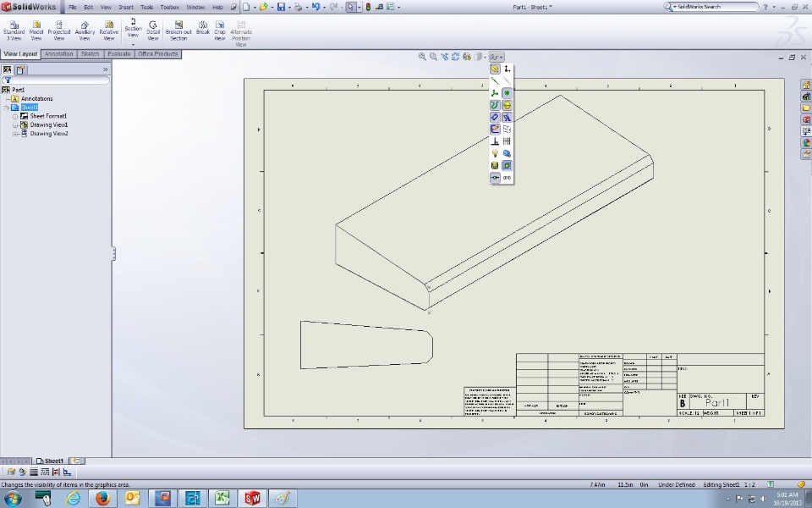Click the feature tree filter box
This screenshot has height=508, width=812.
[x=56, y=80]
